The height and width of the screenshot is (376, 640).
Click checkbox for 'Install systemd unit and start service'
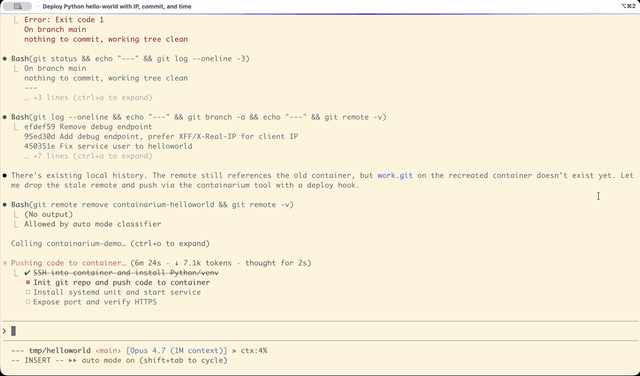pos(28,292)
